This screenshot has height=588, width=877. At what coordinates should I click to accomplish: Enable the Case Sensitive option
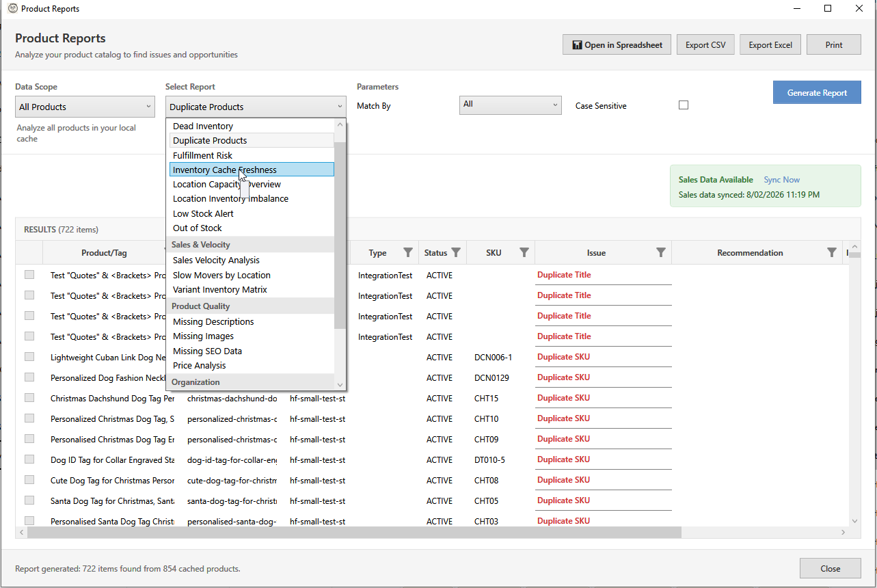click(x=684, y=105)
